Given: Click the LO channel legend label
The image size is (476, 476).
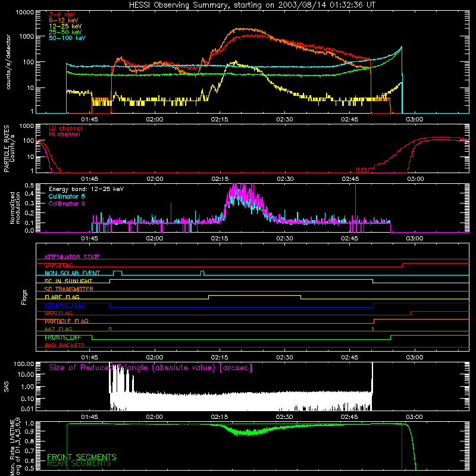Looking at the screenshot, I should click(65, 128).
